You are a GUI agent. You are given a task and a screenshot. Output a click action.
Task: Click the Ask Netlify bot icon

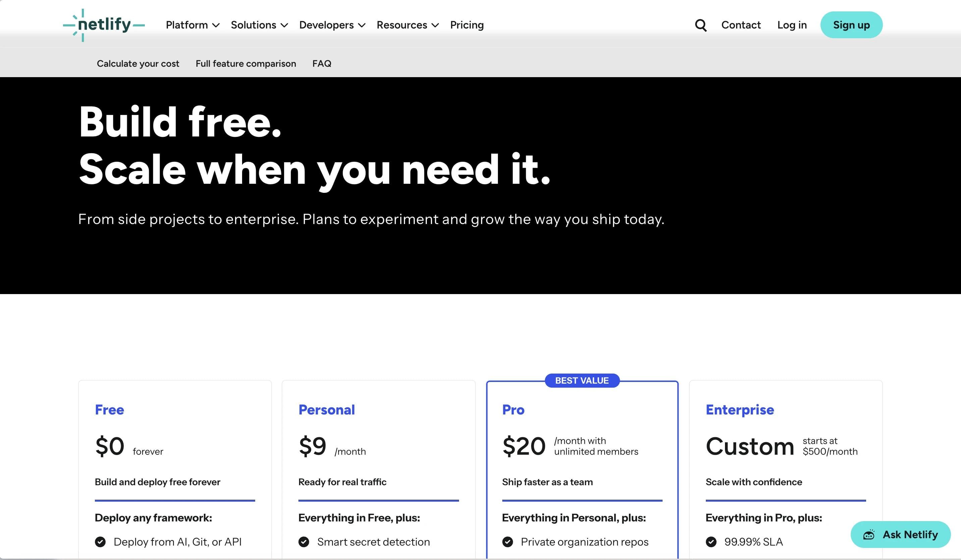(x=869, y=535)
